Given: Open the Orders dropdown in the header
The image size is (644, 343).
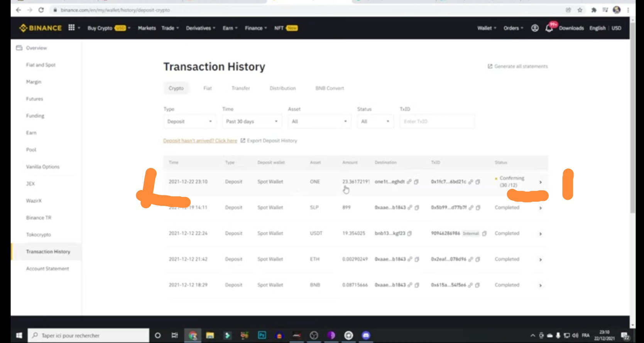Looking at the screenshot, I should (x=513, y=28).
